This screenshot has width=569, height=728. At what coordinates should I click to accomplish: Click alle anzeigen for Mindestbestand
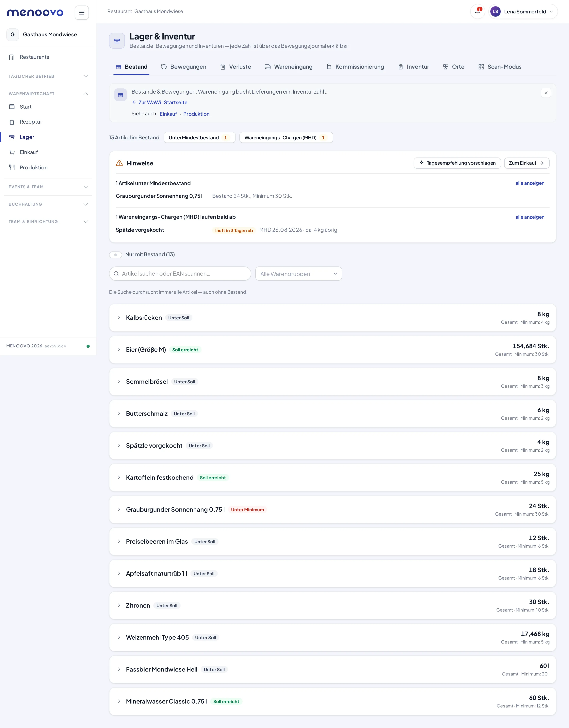(x=530, y=183)
